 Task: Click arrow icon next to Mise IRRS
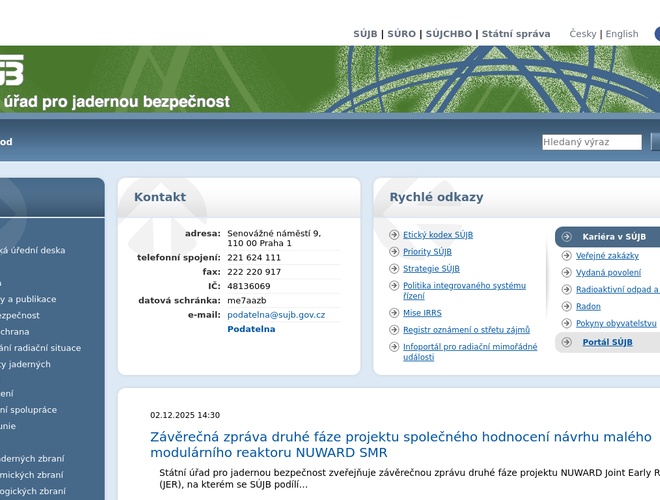[394, 313]
